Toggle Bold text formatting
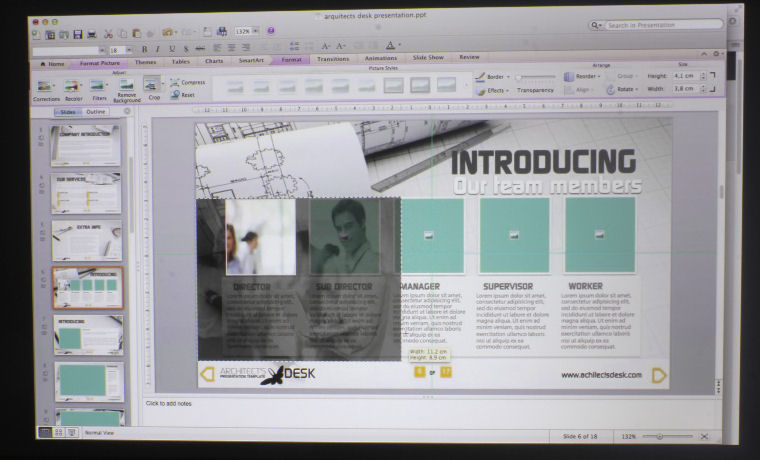Screen dimensions: 760x460 coord(144,48)
